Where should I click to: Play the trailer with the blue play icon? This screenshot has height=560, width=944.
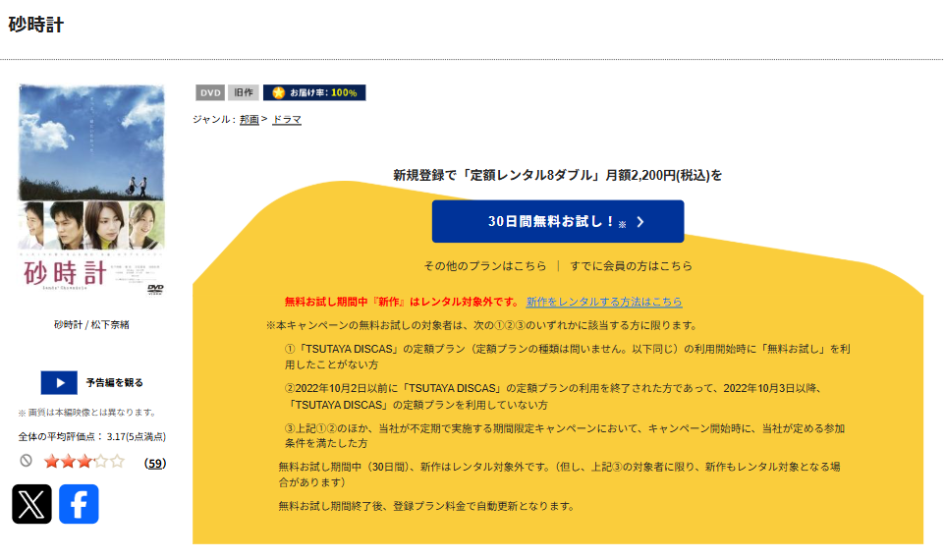point(59,383)
